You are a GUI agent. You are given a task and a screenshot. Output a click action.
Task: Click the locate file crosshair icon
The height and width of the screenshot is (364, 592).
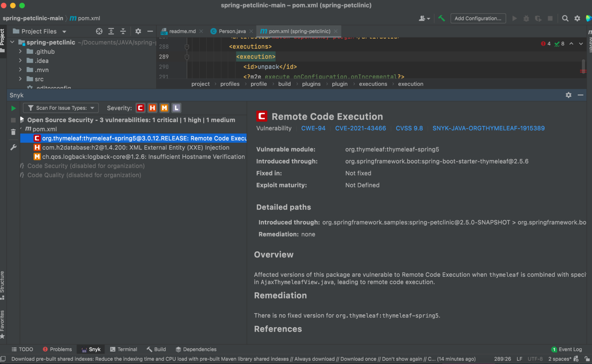(x=99, y=31)
